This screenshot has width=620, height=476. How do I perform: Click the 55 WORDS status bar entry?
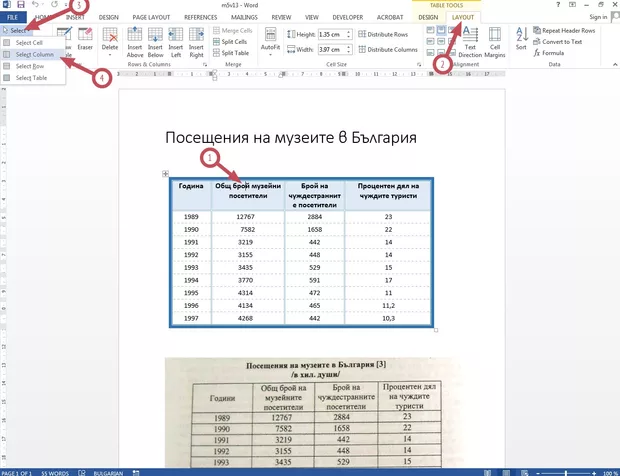coord(55,473)
